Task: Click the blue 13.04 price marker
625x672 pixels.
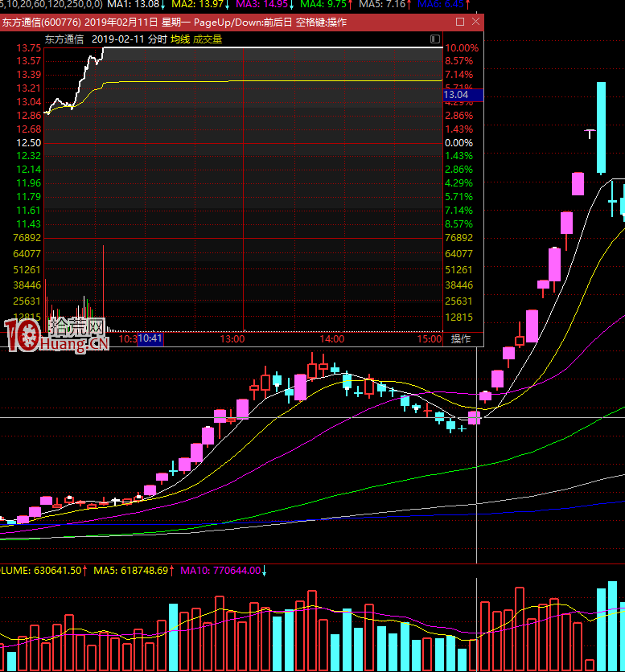Action: pos(463,95)
